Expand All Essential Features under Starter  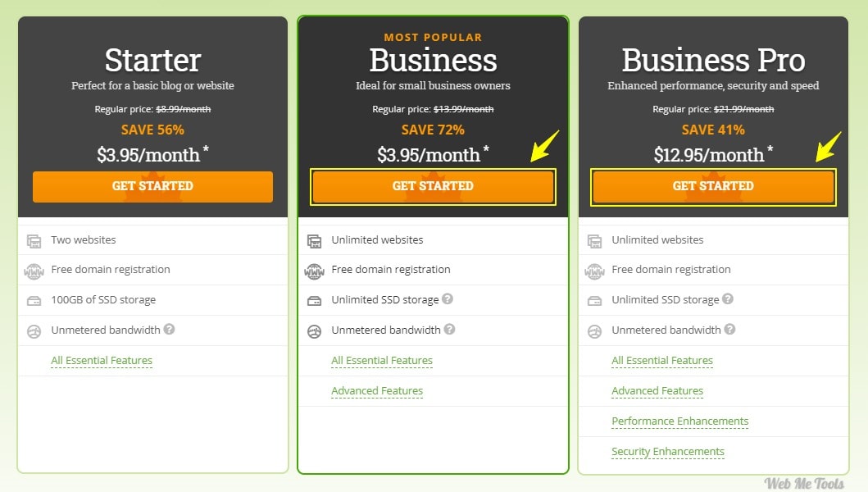pyautogui.click(x=102, y=361)
